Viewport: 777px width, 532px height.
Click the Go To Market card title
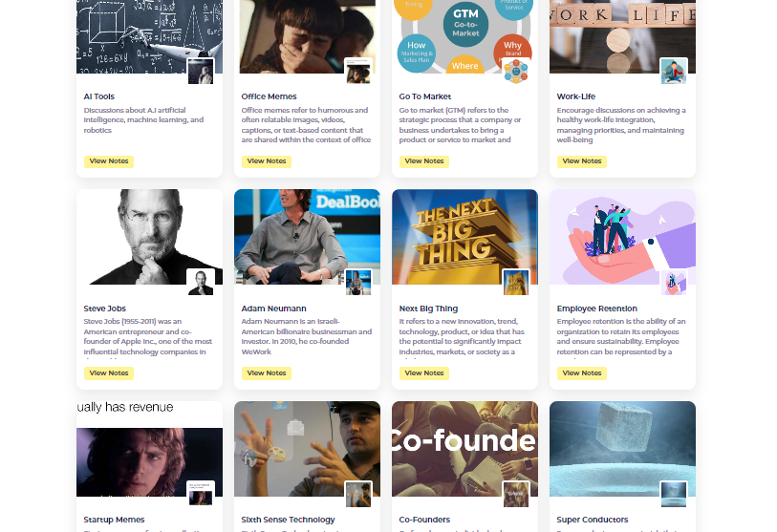tap(425, 96)
